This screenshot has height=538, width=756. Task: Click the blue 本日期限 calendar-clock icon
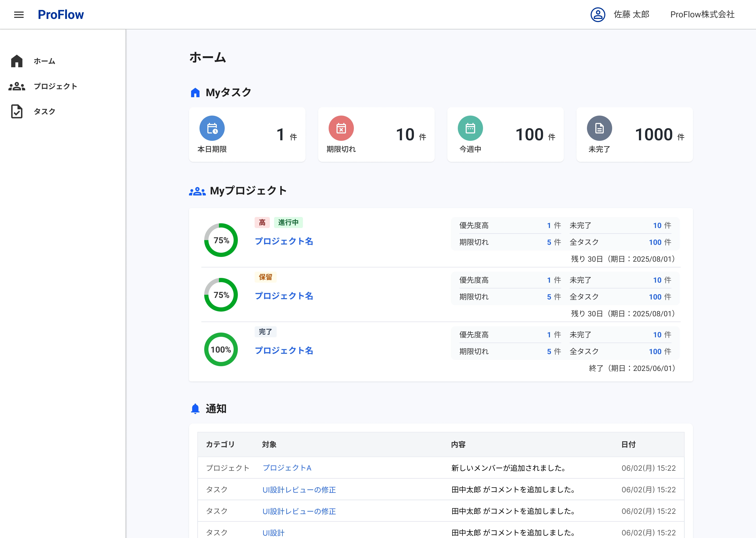[x=212, y=128]
